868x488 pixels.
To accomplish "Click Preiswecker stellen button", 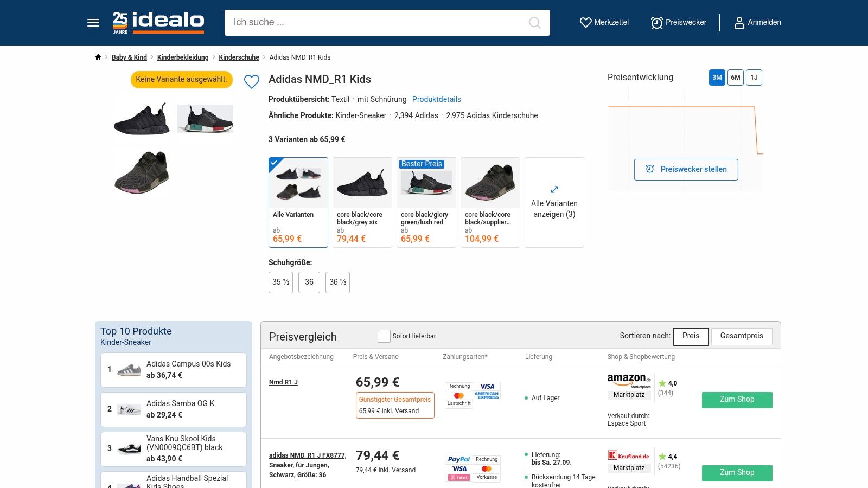I will [x=686, y=170].
